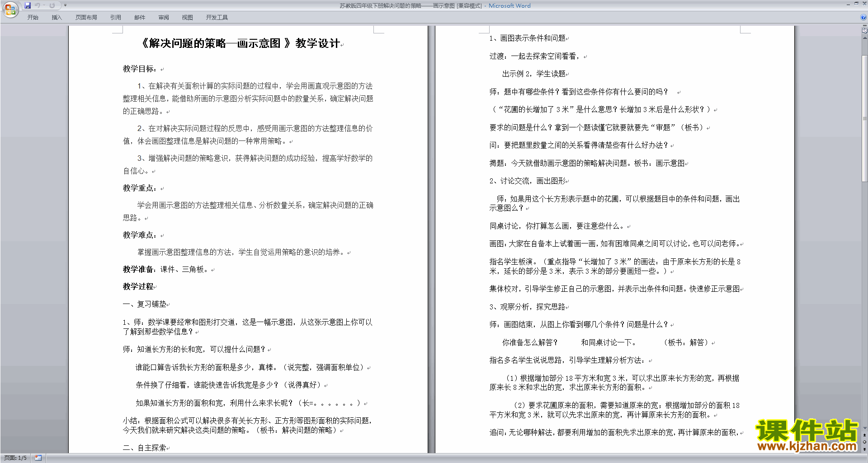Click the 教学难点： heading
The height and width of the screenshot is (463, 868).
point(140,235)
